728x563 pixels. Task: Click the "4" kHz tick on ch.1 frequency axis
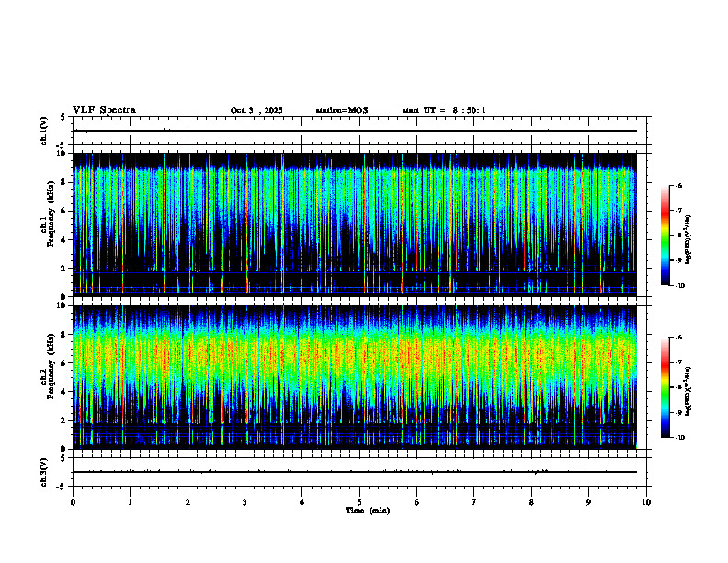(64, 240)
